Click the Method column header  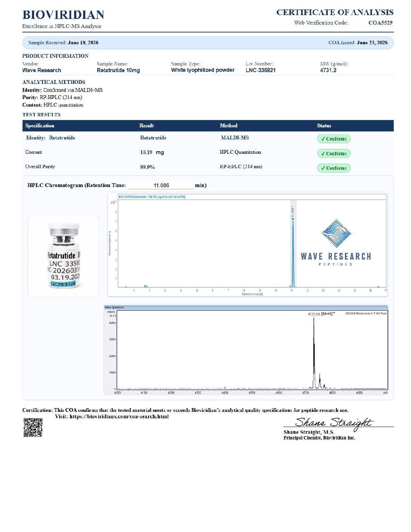(229, 125)
